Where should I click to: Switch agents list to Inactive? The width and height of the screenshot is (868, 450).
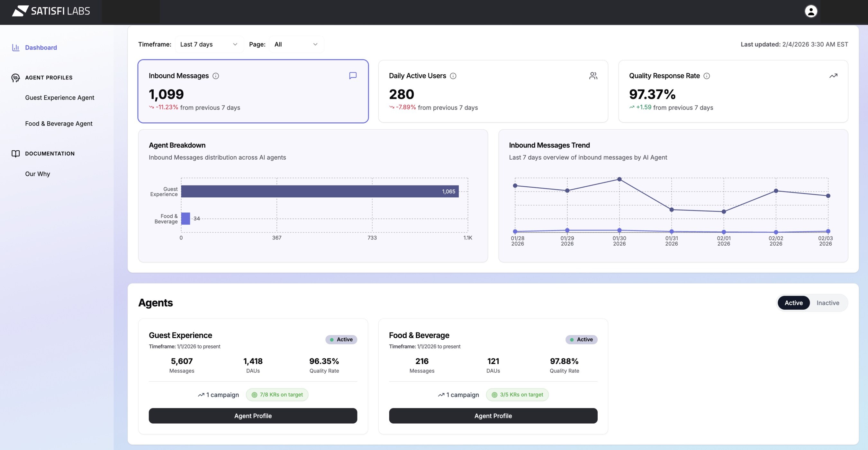click(x=827, y=303)
